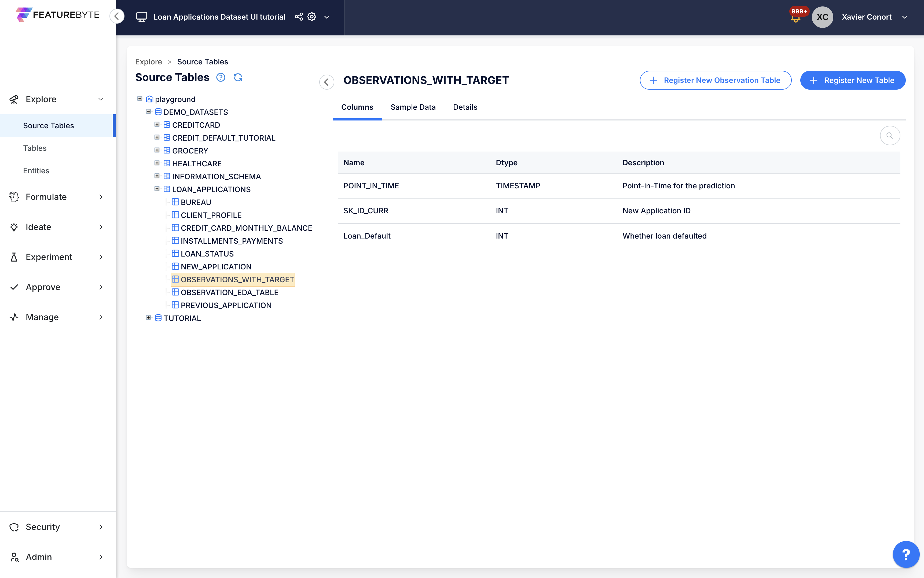The width and height of the screenshot is (924, 578).
Task: Click the columns search magnifier icon
Action: point(890,135)
